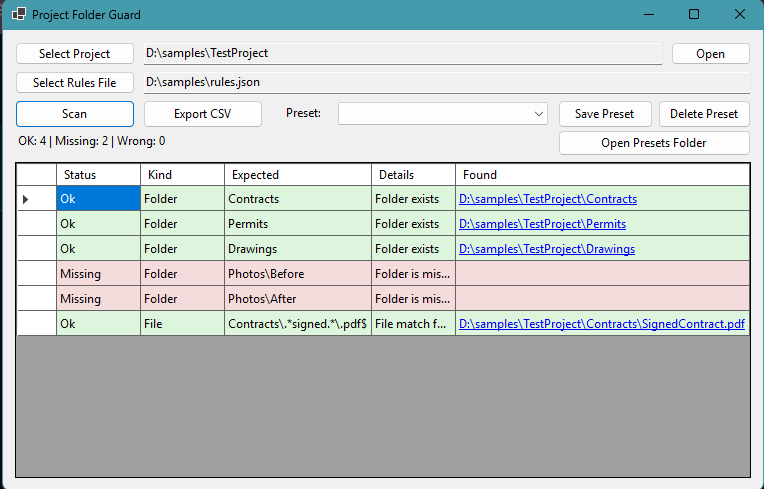Screen dimensions: 764x489
Task: Click the Select Project button
Action: click(75, 54)
